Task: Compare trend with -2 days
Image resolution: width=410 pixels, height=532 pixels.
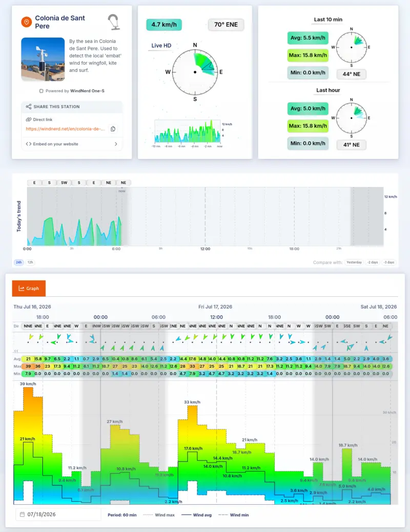Action: pos(372,262)
